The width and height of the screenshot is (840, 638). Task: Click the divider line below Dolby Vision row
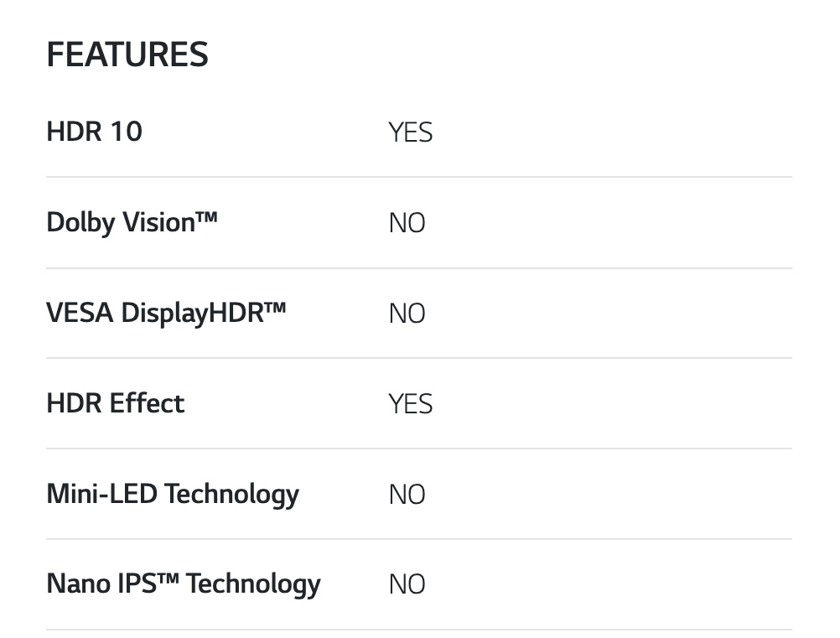pos(419,268)
